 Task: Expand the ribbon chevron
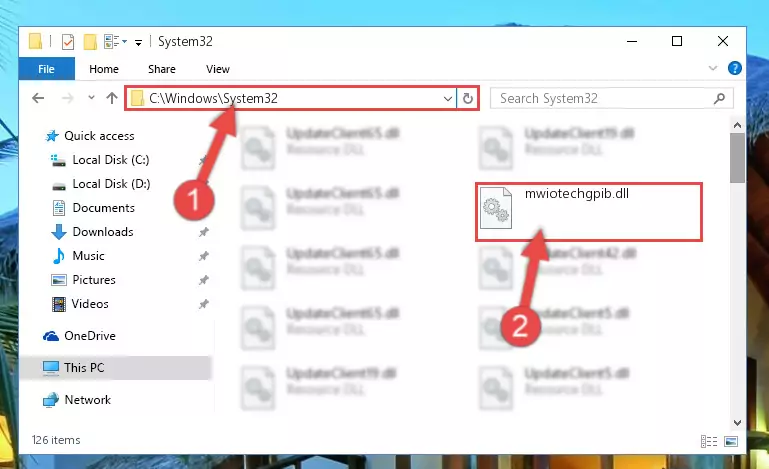click(x=713, y=68)
